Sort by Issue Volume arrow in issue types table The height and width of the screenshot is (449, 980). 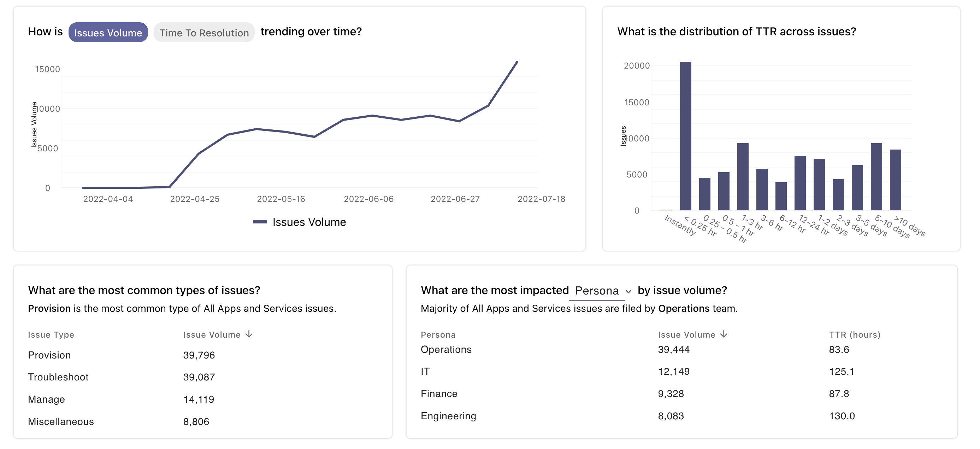click(249, 334)
